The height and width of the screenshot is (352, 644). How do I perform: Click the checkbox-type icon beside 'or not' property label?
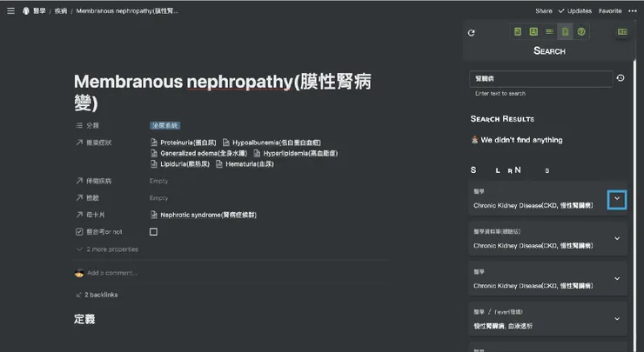[x=79, y=232]
